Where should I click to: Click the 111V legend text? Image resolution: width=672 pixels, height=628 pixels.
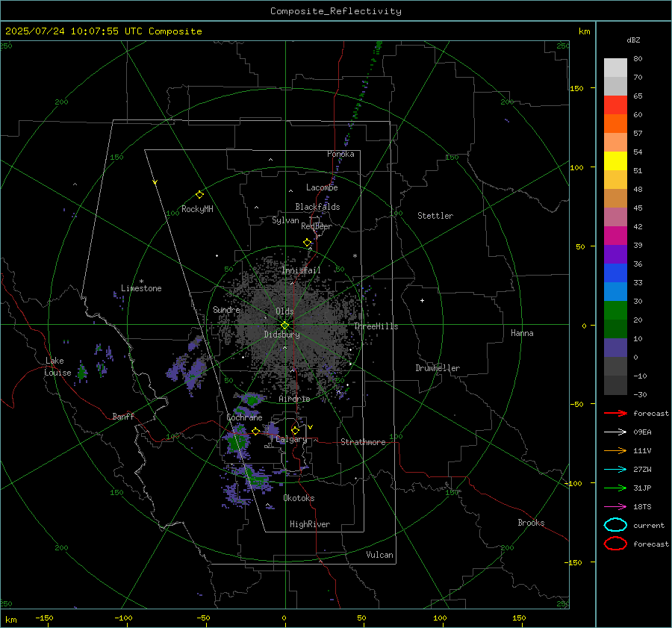click(642, 450)
